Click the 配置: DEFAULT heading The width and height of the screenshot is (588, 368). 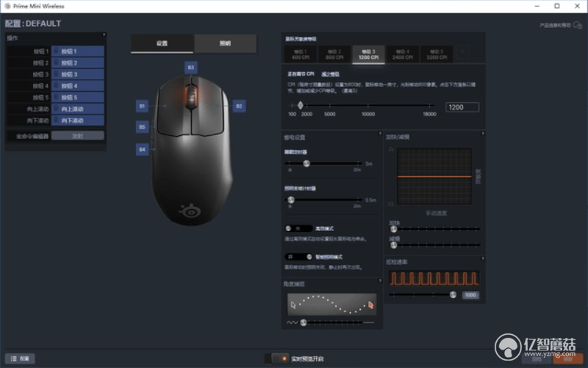point(33,24)
